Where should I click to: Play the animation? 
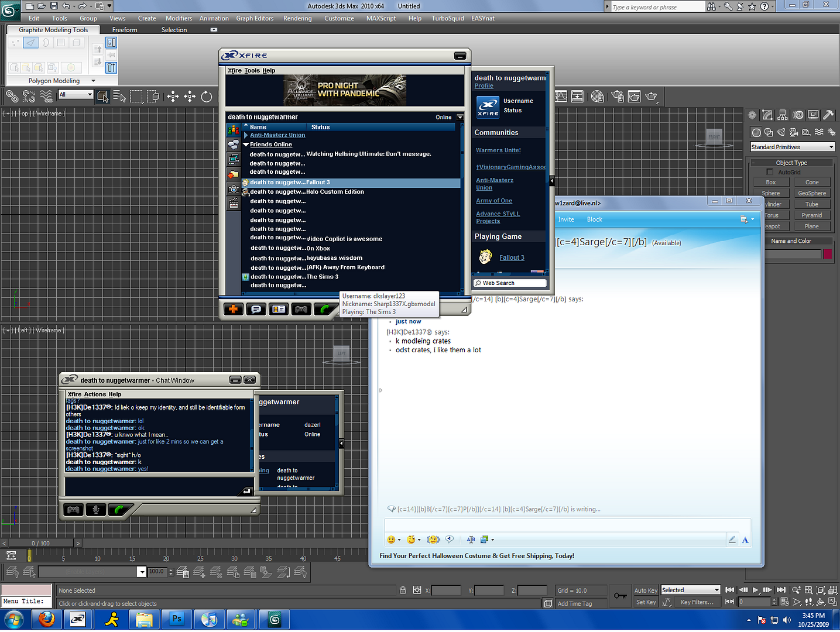(x=756, y=590)
